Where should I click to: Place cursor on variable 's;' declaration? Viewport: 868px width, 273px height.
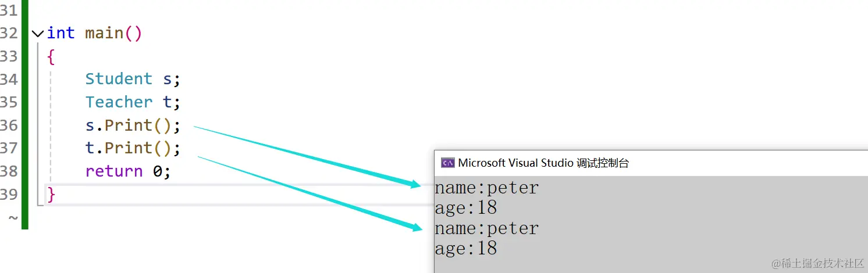pyautogui.click(x=172, y=79)
